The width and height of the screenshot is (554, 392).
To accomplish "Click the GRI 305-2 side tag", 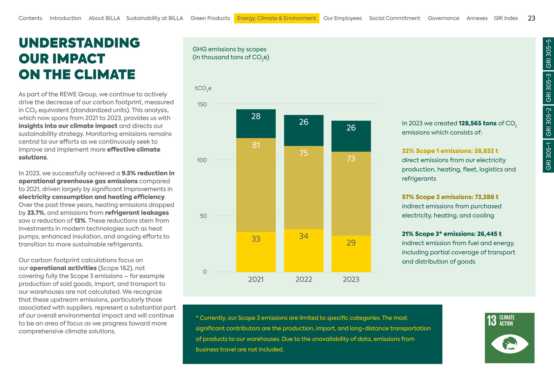I will tap(548, 122).
